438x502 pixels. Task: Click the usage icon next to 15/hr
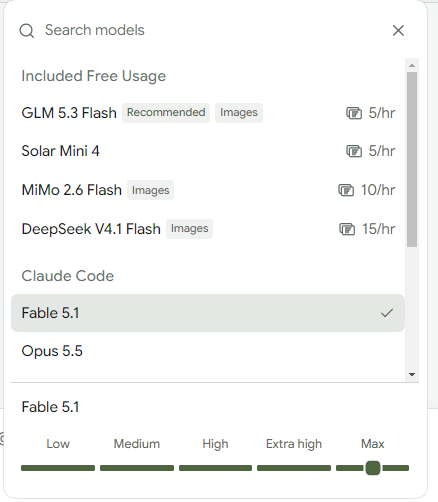[347, 229]
